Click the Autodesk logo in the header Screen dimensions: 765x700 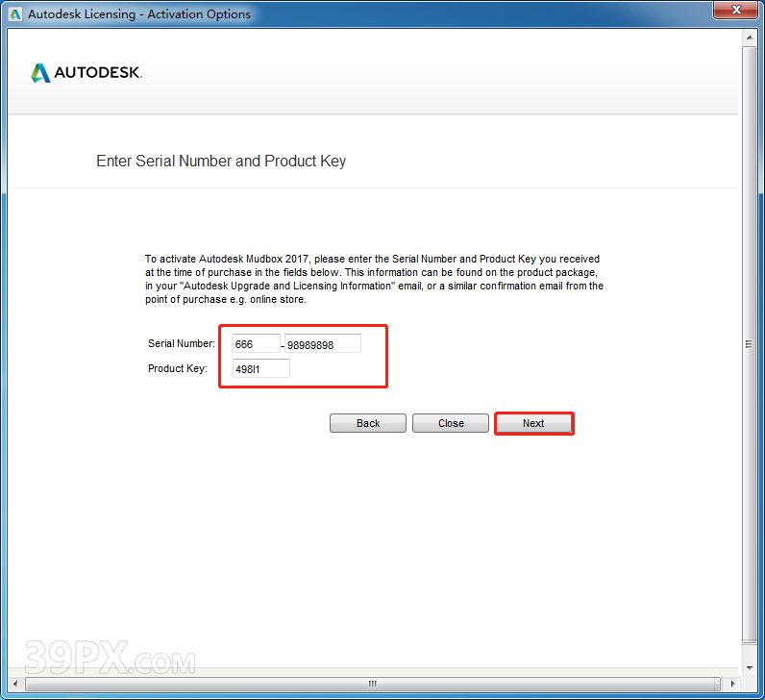pyautogui.click(x=86, y=73)
